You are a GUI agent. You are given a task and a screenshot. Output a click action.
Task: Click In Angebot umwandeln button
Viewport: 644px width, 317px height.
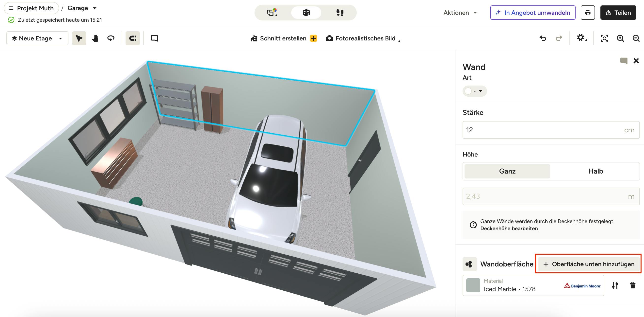coord(533,13)
